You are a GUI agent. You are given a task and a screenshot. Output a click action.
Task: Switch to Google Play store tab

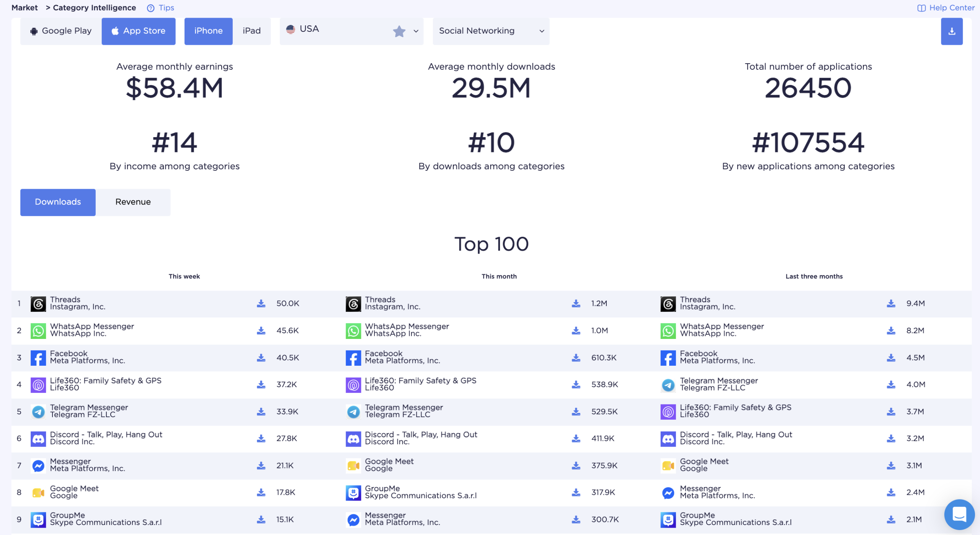pyautogui.click(x=61, y=31)
